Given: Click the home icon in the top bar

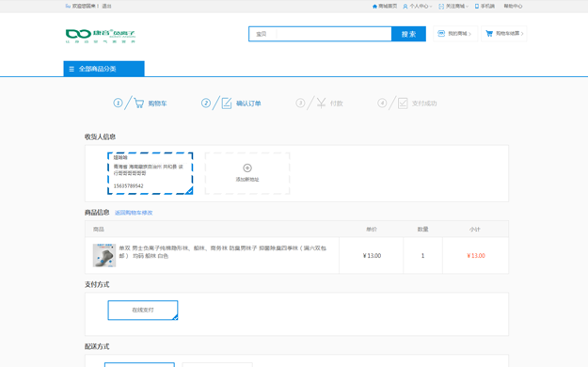Looking at the screenshot, I should coord(374,7).
